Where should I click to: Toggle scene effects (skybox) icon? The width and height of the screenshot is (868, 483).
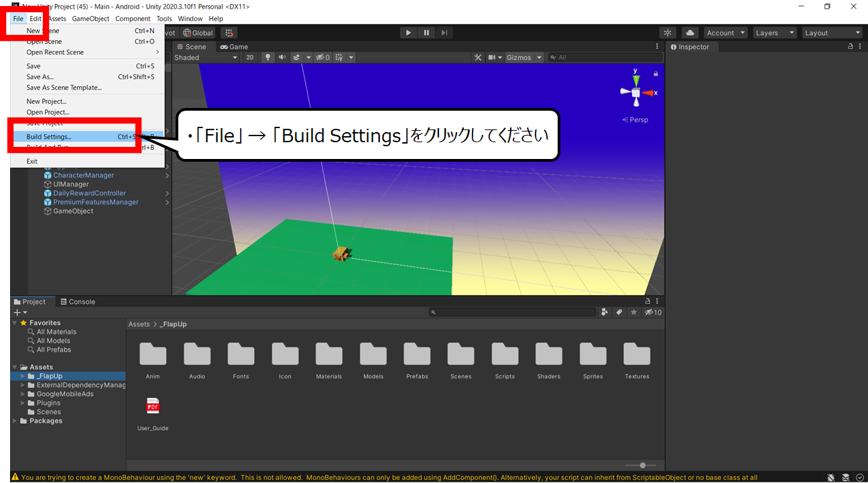296,58
